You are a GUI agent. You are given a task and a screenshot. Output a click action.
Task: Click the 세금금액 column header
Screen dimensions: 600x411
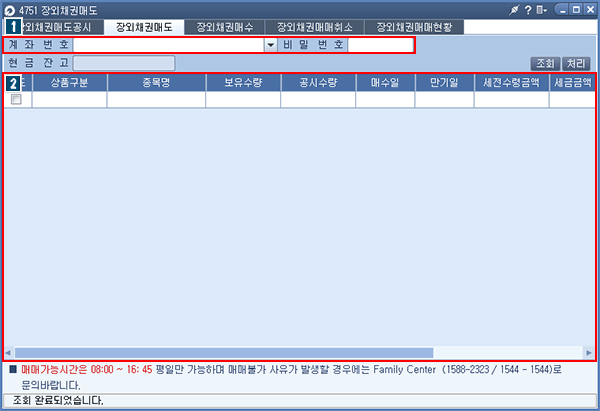click(572, 83)
